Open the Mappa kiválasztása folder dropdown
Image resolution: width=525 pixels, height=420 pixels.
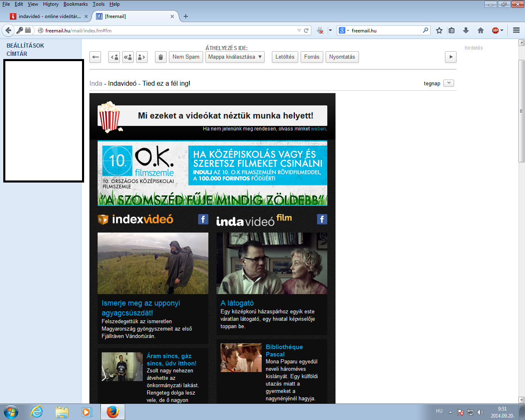(x=235, y=57)
